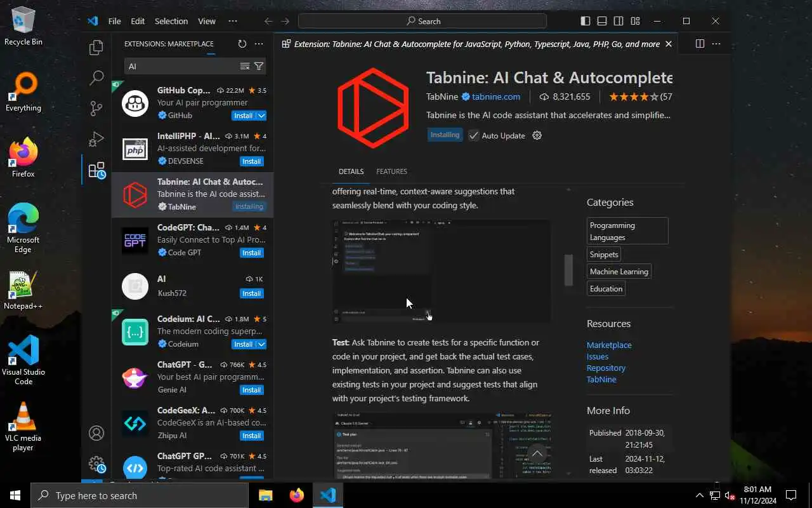Open the Tabnine chat screenshot image

442,271
